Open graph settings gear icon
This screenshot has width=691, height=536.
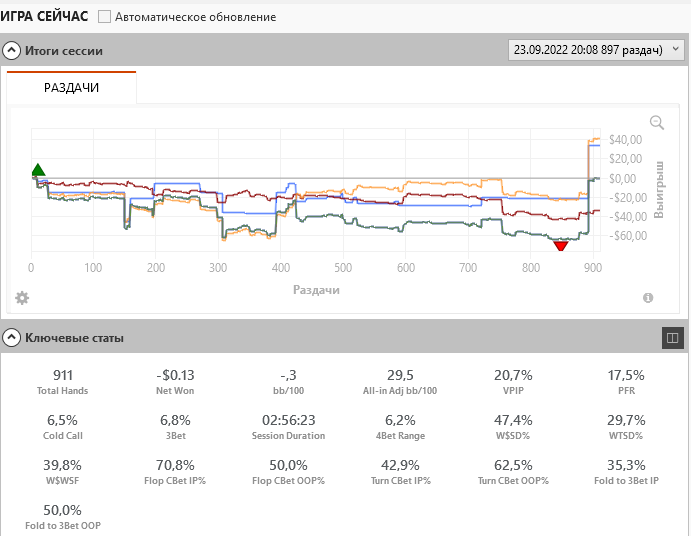(x=22, y=298)
